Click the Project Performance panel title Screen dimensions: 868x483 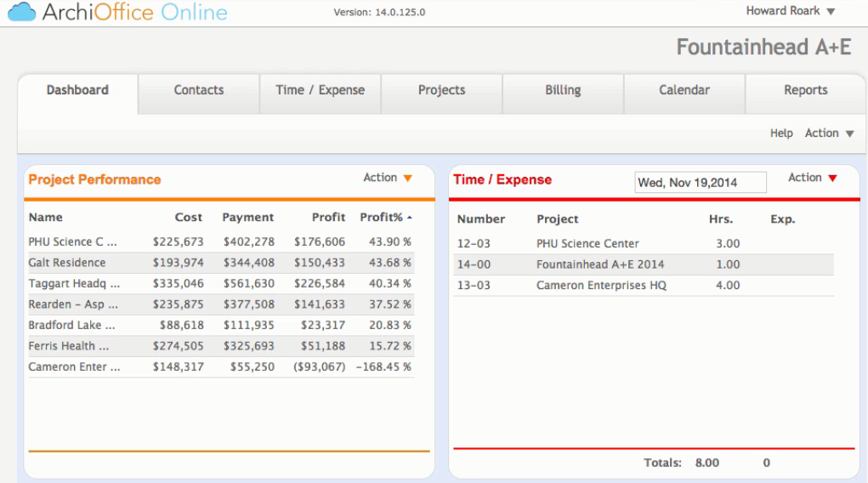pyautogui.click(x=94, y=179)
